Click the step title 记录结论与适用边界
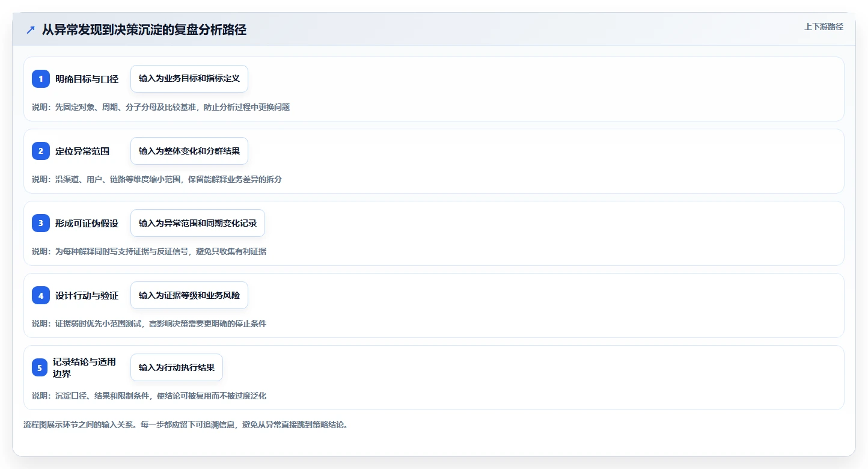Image resolution: width=868 pixels, height=469 pixels. [x=85, y=367]
